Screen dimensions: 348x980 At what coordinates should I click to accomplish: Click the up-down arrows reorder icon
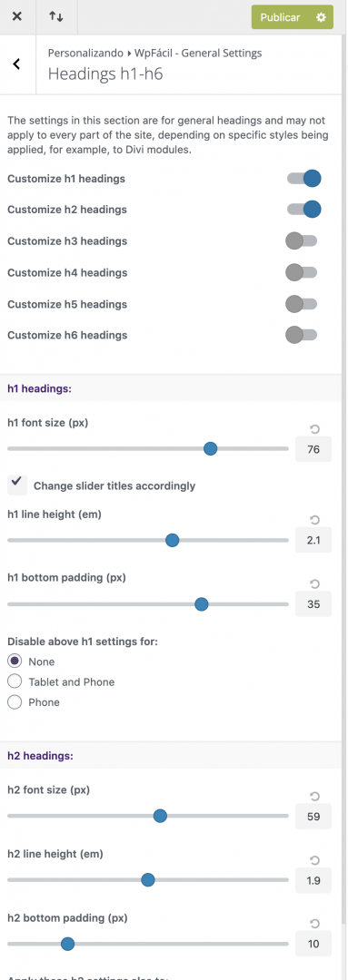coord(55,17)
